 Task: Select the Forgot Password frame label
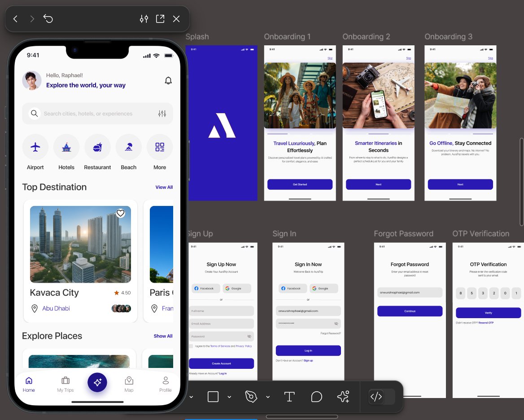tap(404, 233)
